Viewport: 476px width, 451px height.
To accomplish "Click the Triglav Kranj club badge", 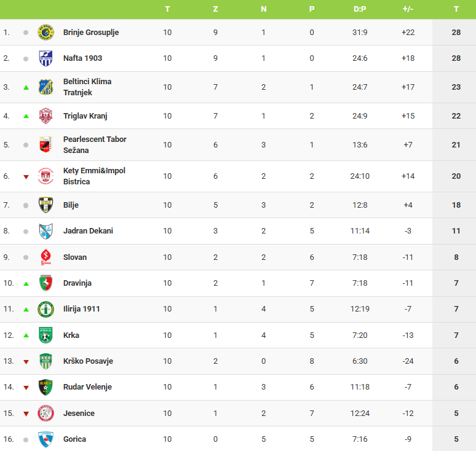I will tap(46, 116).
